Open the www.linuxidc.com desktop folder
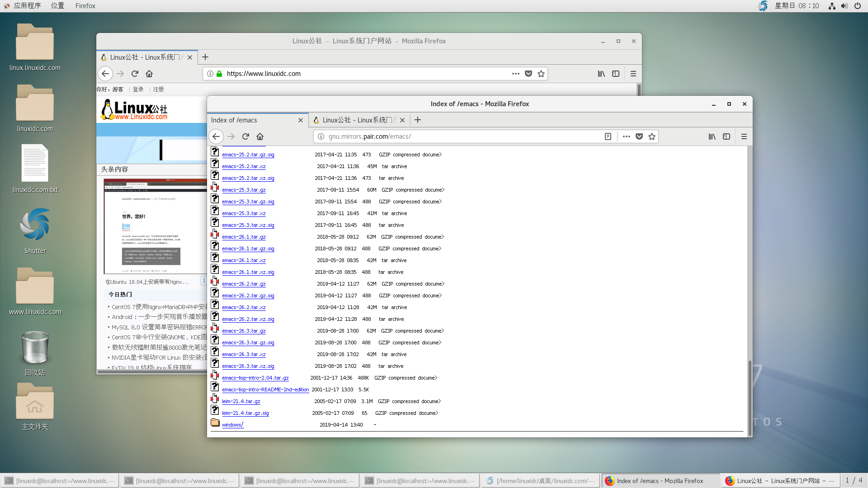Image resolution: width=868 pixels, height=488 pixels. [35, 291]
